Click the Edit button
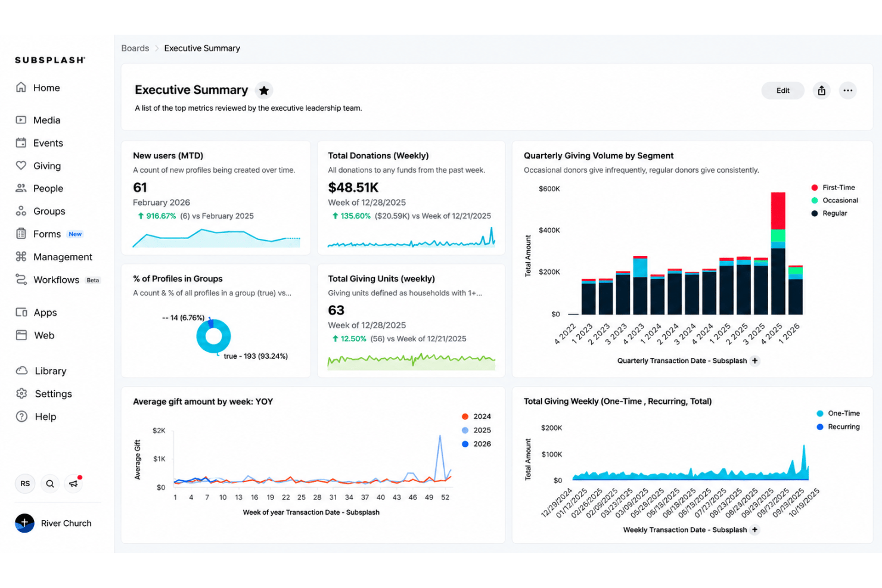882x588 pixels. 783,91
